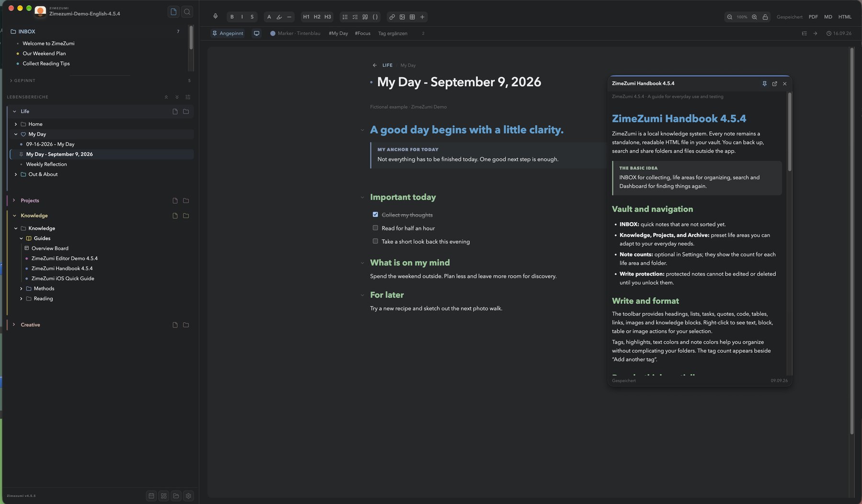Screen dimensions: 862x504
Task: Insert a table into the note
Action: coord(412,17)
